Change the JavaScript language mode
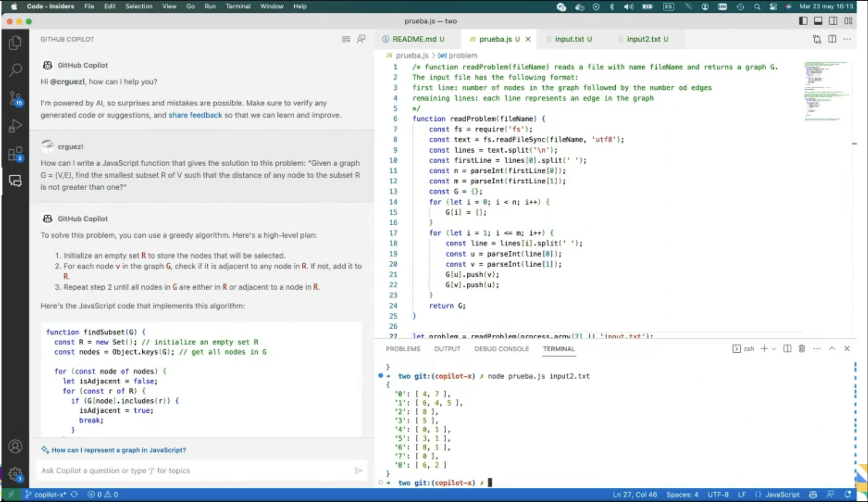 click(782, 495)
